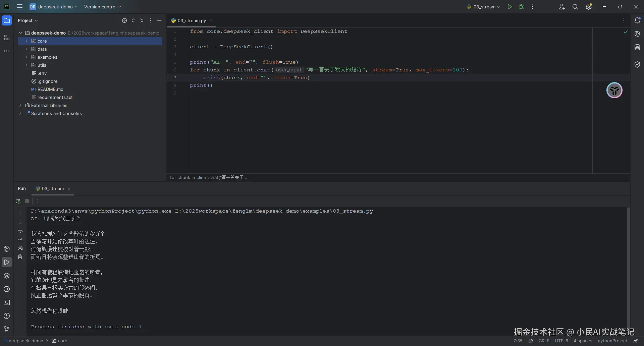Rerun 03_stream in Run panel

18,201
